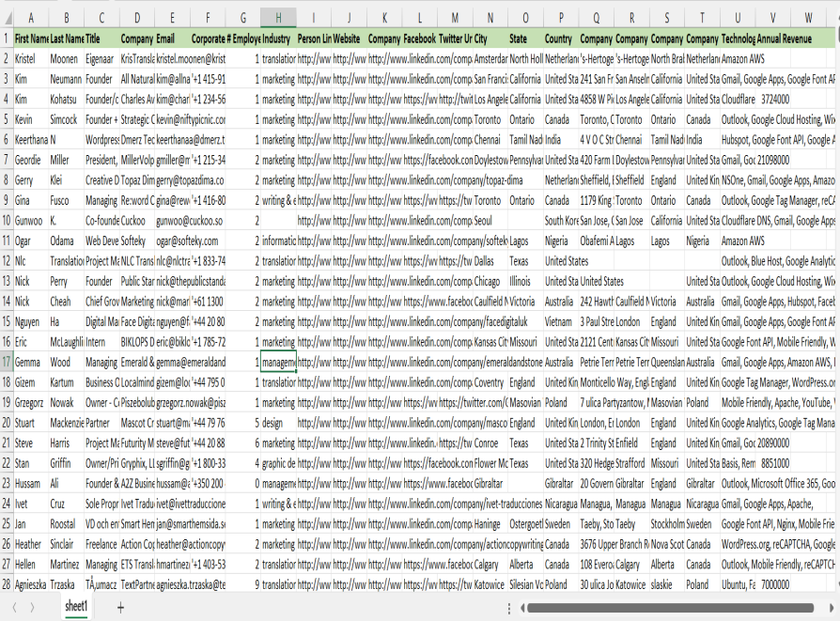
Task: Select the 'Fusco' last name cell
Action: coord(67,200)
